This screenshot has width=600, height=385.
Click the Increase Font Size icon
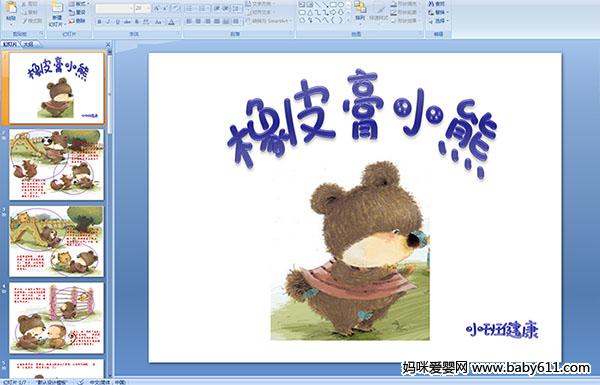pos(157,8)
